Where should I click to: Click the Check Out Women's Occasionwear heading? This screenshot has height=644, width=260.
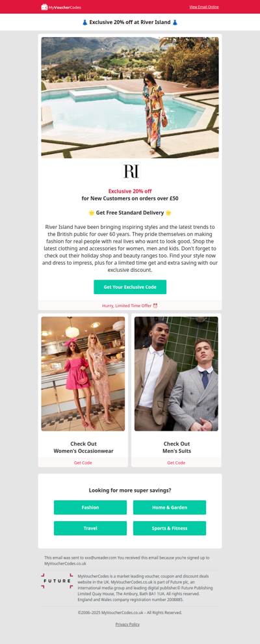tap(83, 448)
